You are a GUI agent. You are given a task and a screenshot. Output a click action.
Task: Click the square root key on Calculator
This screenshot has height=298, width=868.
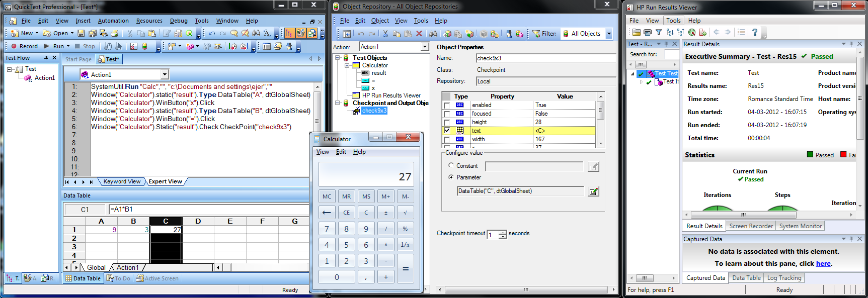(406, 213)
